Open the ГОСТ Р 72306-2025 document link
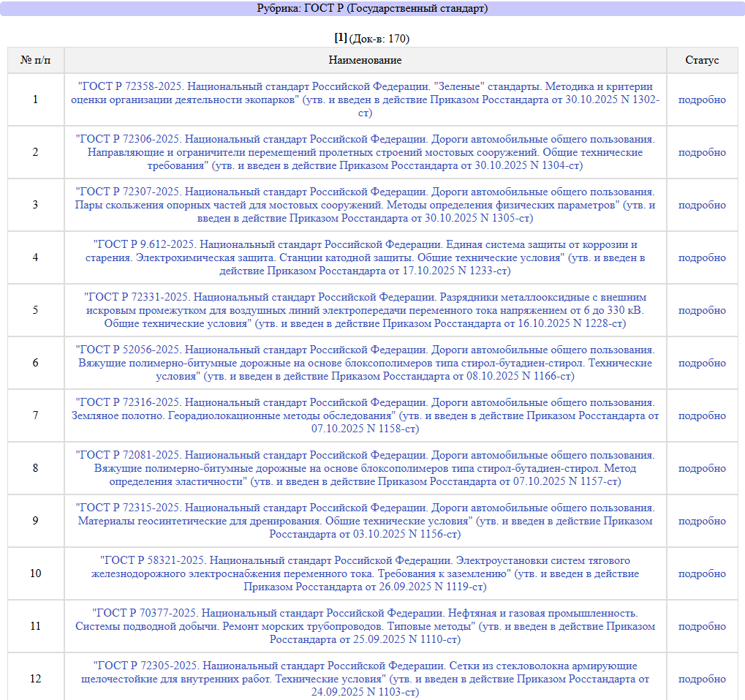Viewport: 745px width, 700px height. point(365,152)
